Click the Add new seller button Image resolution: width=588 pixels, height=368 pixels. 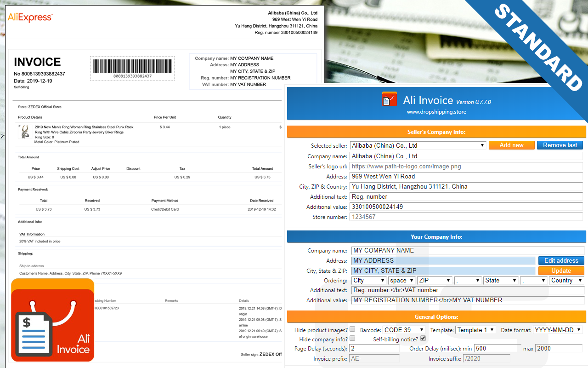click(511, 144)
